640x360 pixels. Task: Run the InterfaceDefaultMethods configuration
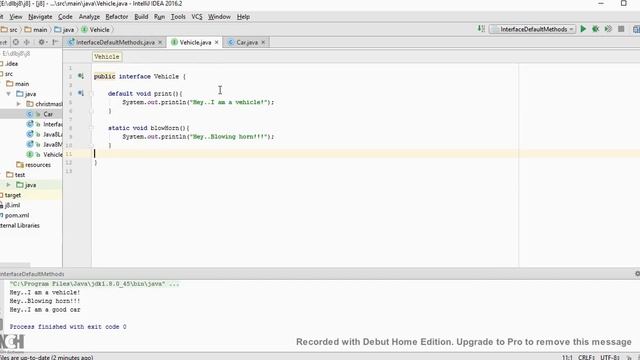click(x=583, y=29)
